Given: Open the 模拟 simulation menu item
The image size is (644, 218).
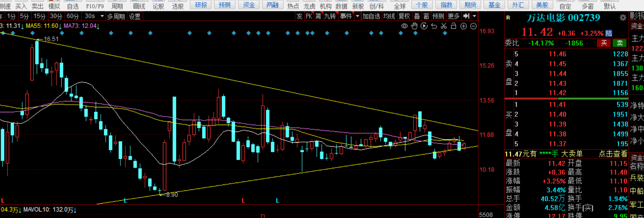Looking at the screenshot, I should click(54, 6).
